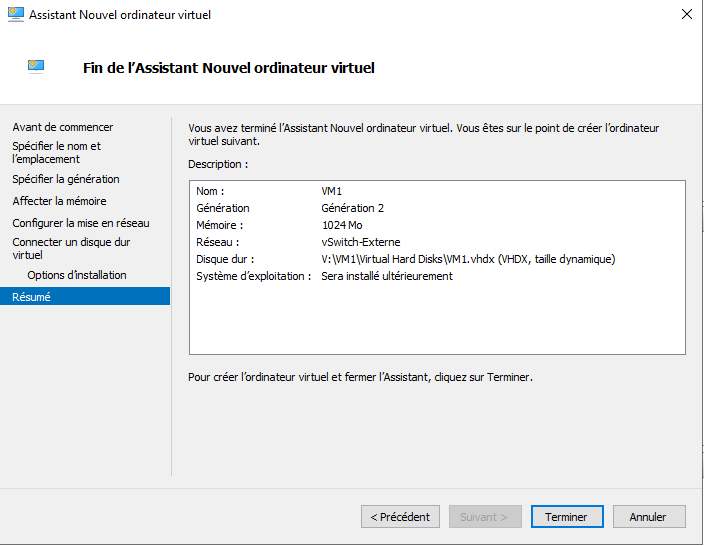The width and height of the screenshot is (704, 546).
Task: Click the greyed-out Suivant button
Action: (484, 517)
